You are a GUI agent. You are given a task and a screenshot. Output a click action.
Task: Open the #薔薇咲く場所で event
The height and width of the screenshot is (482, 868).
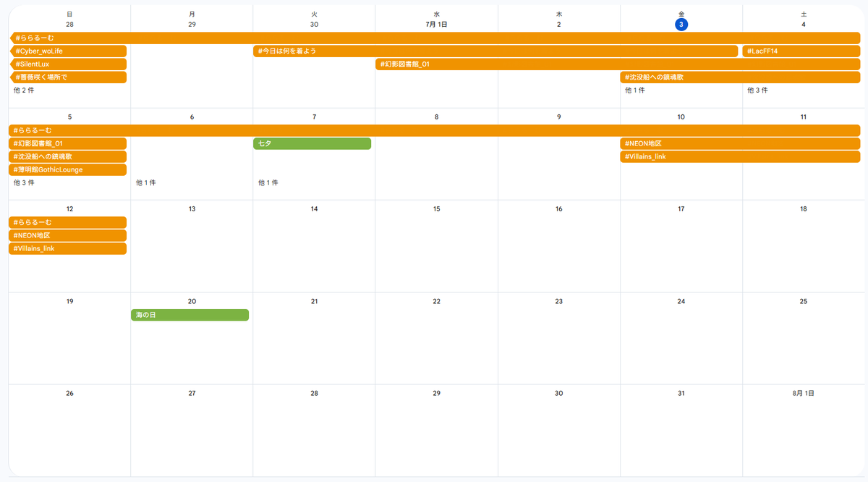tap(68, 77)
